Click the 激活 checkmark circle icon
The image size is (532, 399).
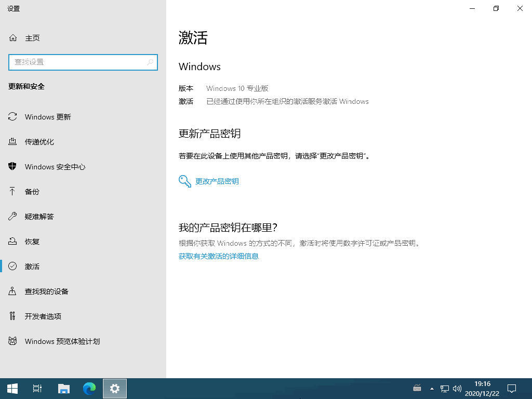(12, 267)
